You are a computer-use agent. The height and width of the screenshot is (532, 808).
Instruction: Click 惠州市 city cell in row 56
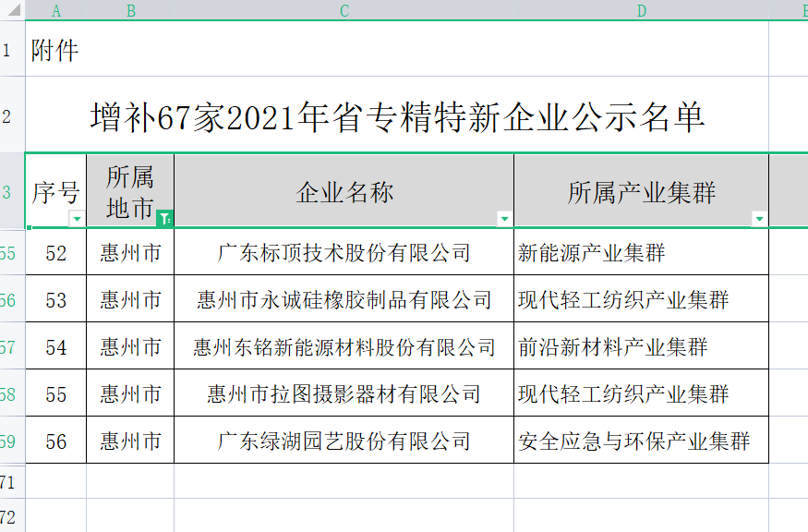coord(130,441)
